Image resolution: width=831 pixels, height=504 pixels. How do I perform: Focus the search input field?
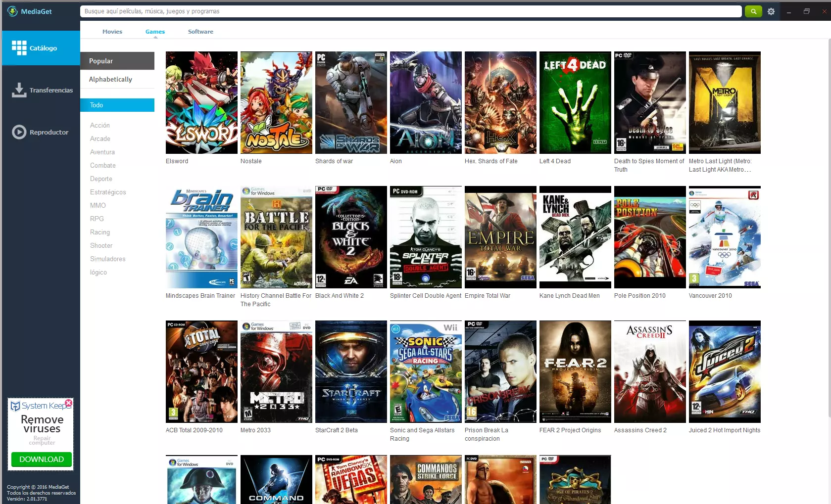pos(411,11)
